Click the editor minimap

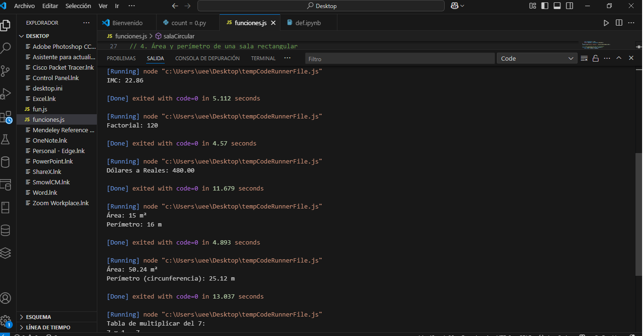[x=607, y=46]
